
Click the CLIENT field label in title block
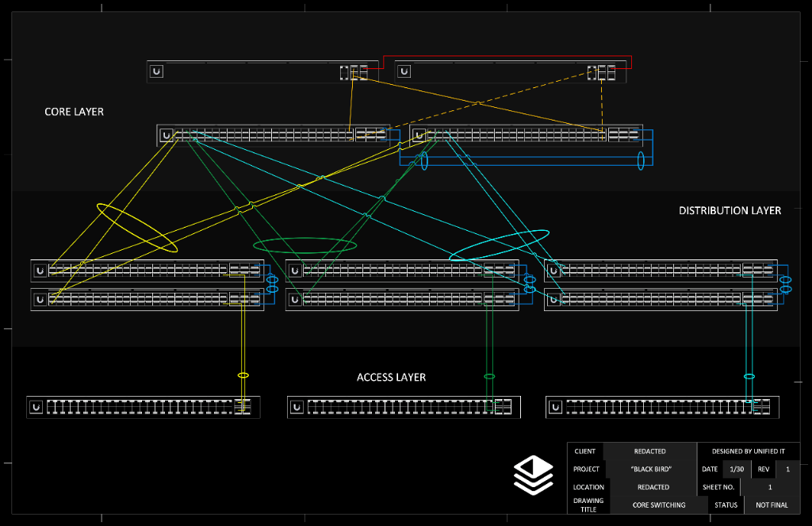[584, 451]
